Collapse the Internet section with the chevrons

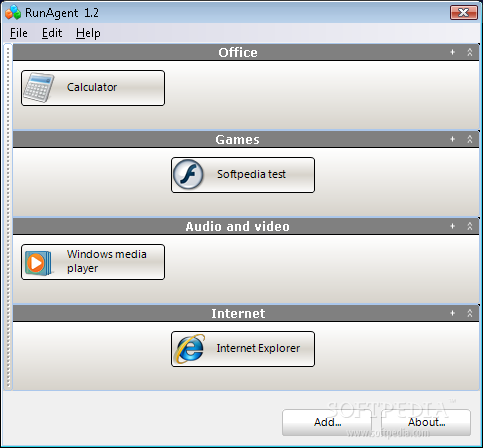coord(470,313)
